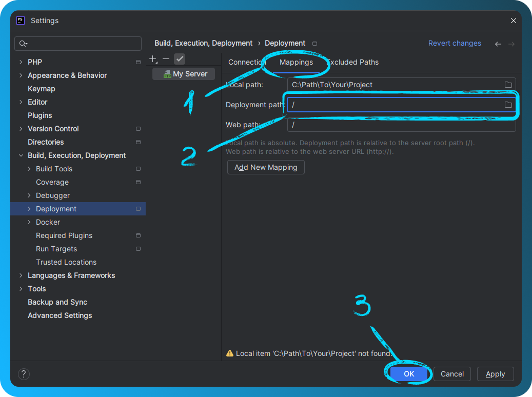Screen dimensions: 532x397
Task: Add a new server with the plus icon
Action: [x=153, y=58]
